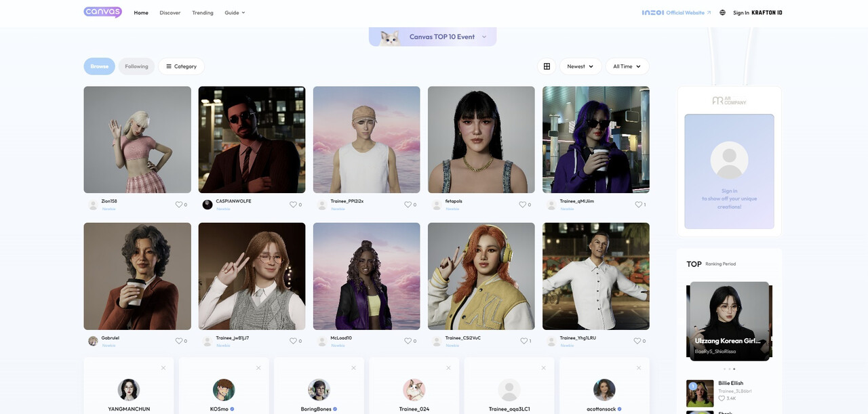Dismiss the YANGMANCHUN suggestion card

click(x=163, y=368)
